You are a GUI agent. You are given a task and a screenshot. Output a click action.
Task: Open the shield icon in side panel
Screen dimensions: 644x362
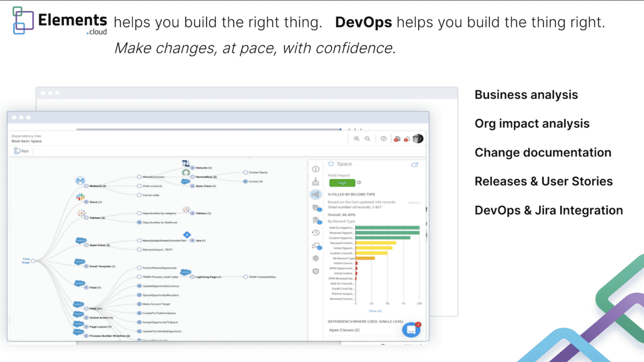(x=316, y=271)
